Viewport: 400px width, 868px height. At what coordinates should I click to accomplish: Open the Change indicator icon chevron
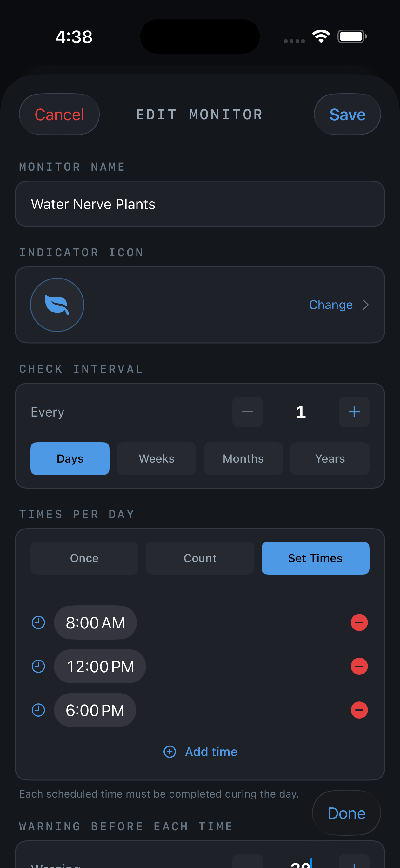366,305
